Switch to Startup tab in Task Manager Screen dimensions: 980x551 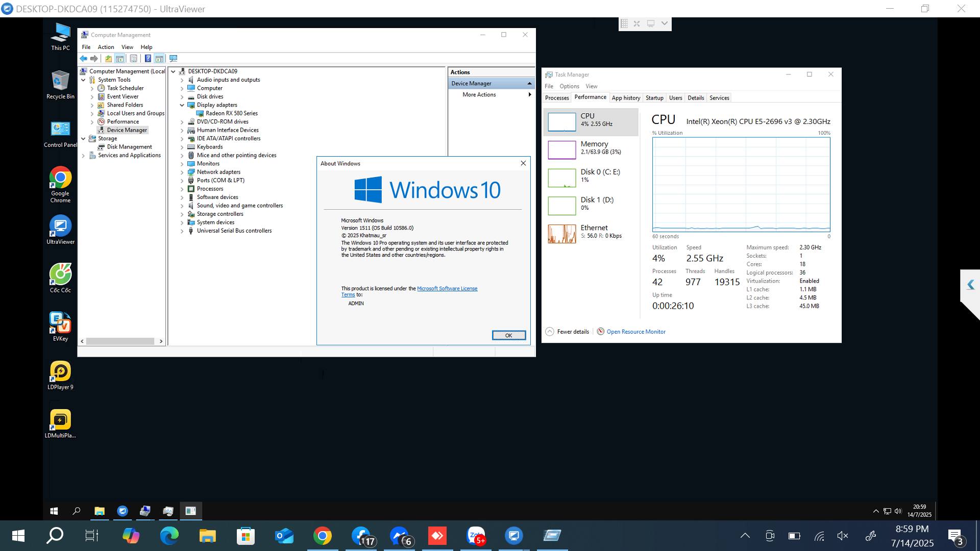[x=654, y=98]
